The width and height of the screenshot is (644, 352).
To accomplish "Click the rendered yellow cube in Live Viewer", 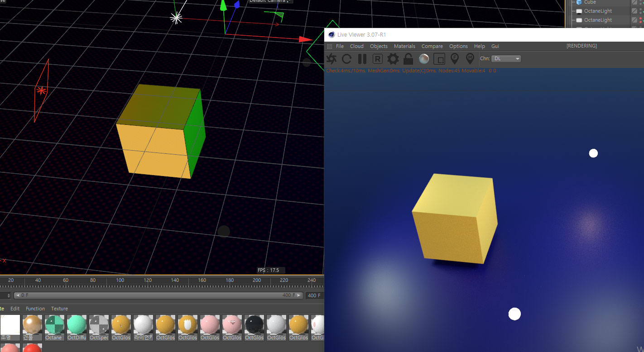I will [x=454, y=219].
